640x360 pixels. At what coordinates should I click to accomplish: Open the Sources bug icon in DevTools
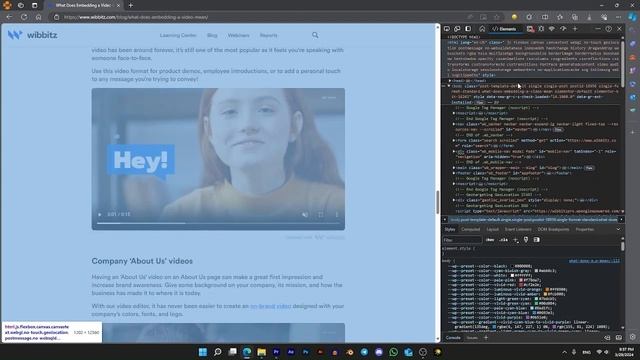541,29
